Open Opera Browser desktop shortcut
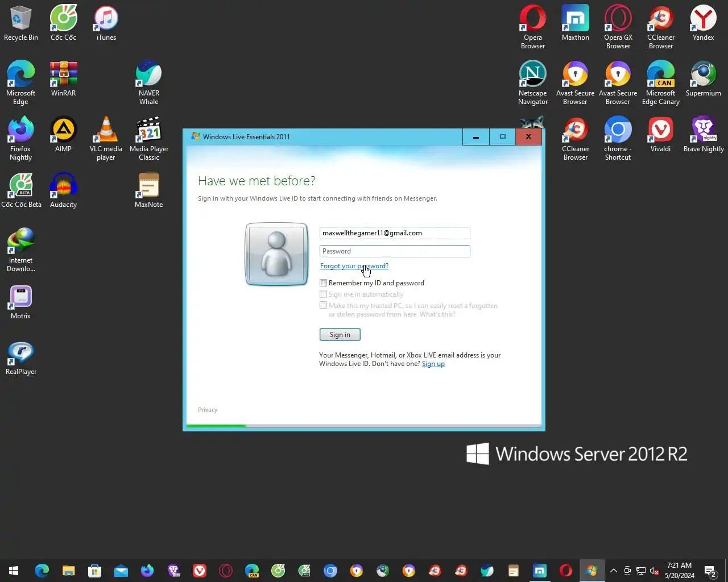Image resolution: width=728 pixels, height=582 pixels. tap(533, 27)
